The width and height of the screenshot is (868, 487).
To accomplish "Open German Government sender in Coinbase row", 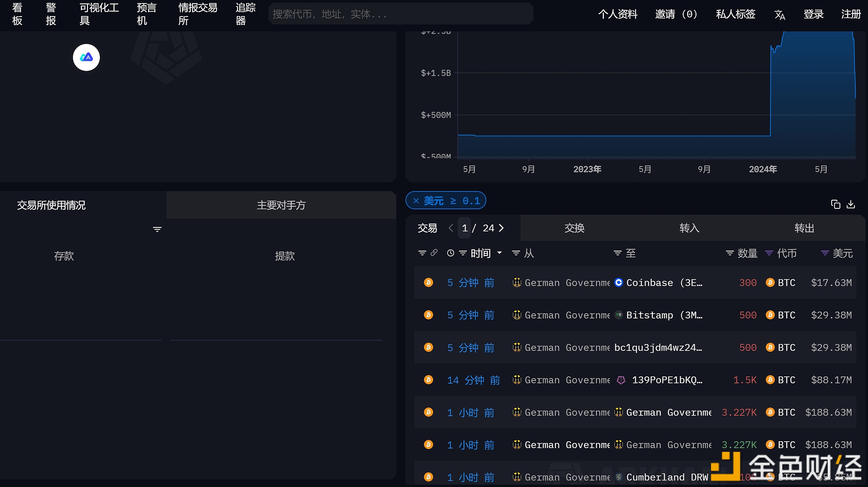I will pos(567,283).
